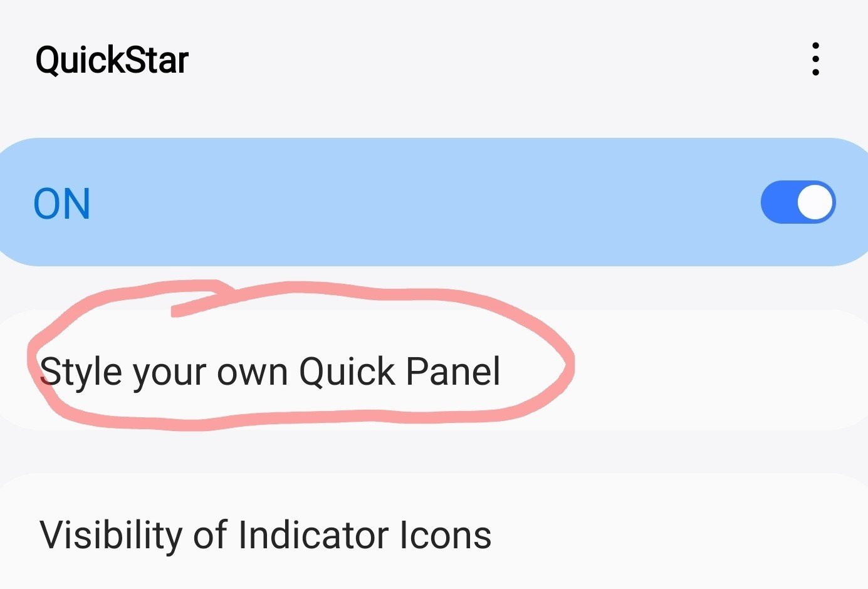This screenshot has height=589, width=868.
Task: Tap the Indicator Icons visibility entry
Action: point(265,535)
